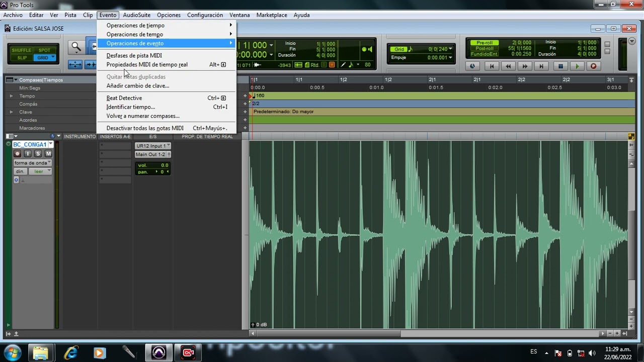The image size is (644, 362).
Task: Click Return to Zero transport button
Action: pyautogui.click(x=492, y=66)
